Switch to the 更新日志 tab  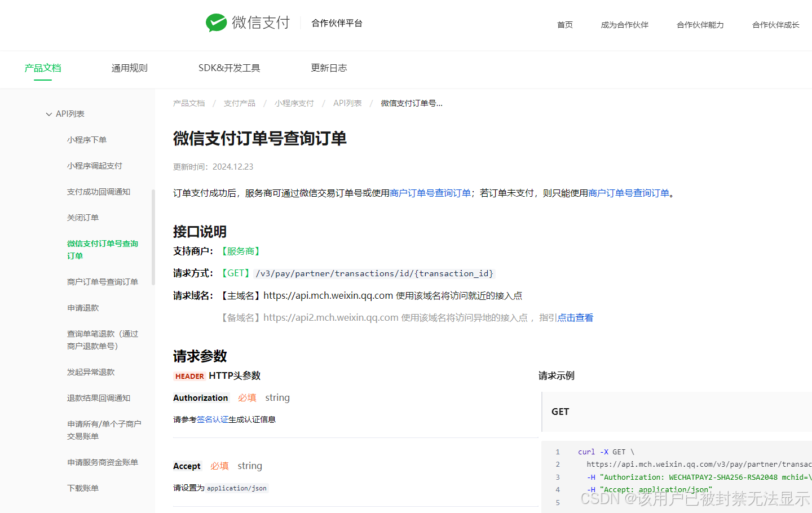(x=329, y=68)
